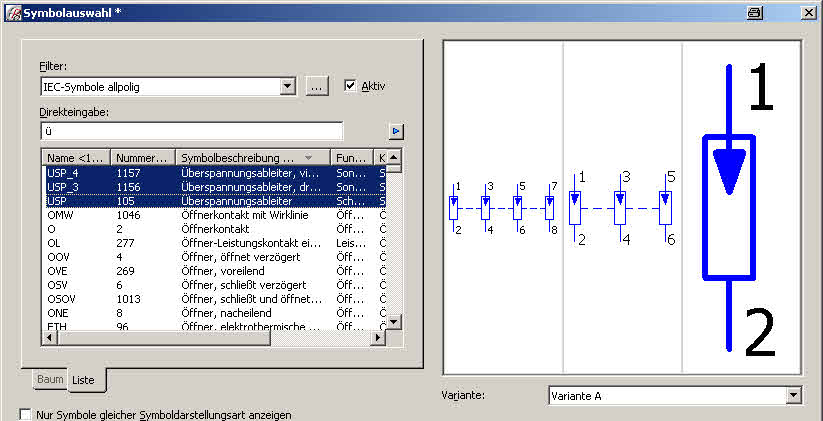Sort by the Nummer column header

click(x=143, y=157)
